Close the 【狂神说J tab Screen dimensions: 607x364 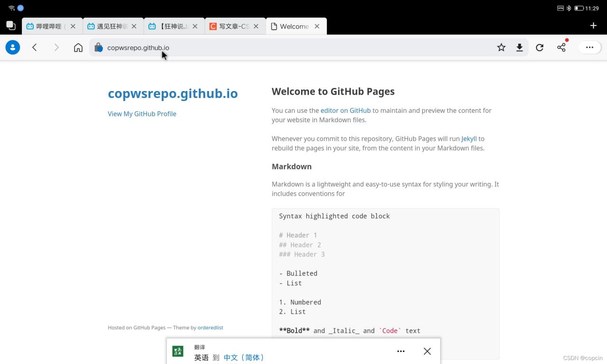pos(195,27)
